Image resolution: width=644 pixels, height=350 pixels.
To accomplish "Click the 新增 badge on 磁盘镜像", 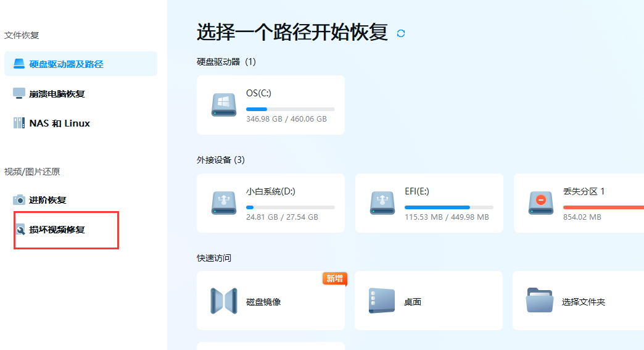I will [335, 278].
